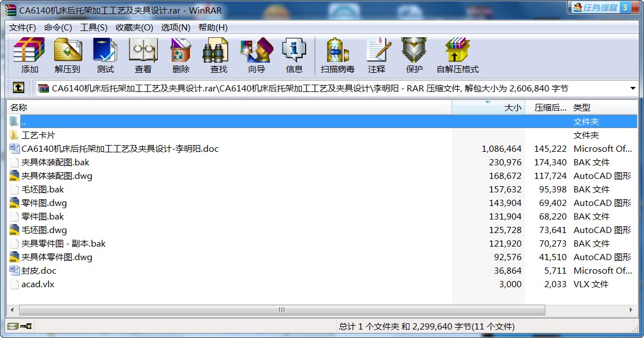
Task: Select file name acad.vlx
Action: [x=38, y=284]
